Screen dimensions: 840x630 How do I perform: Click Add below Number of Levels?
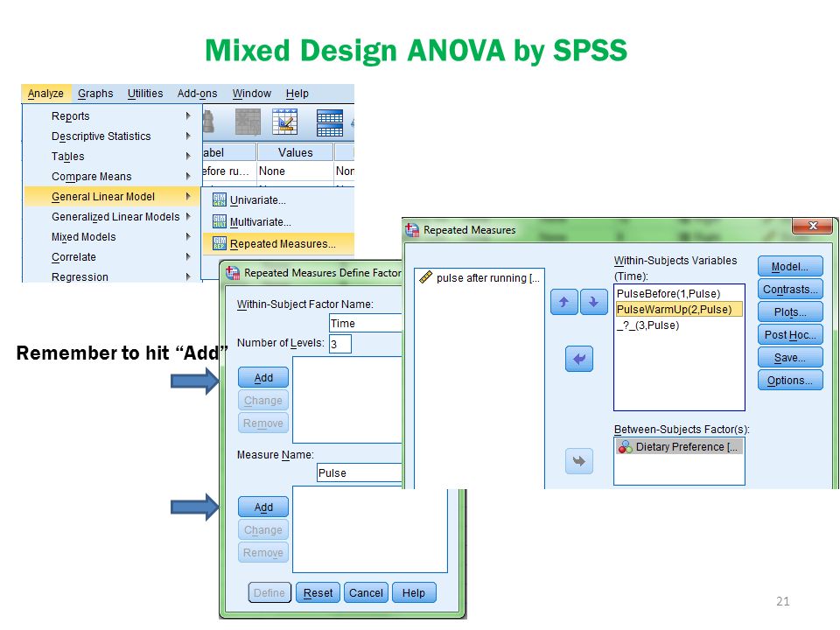pyautogui.click(x=263, y=378)
